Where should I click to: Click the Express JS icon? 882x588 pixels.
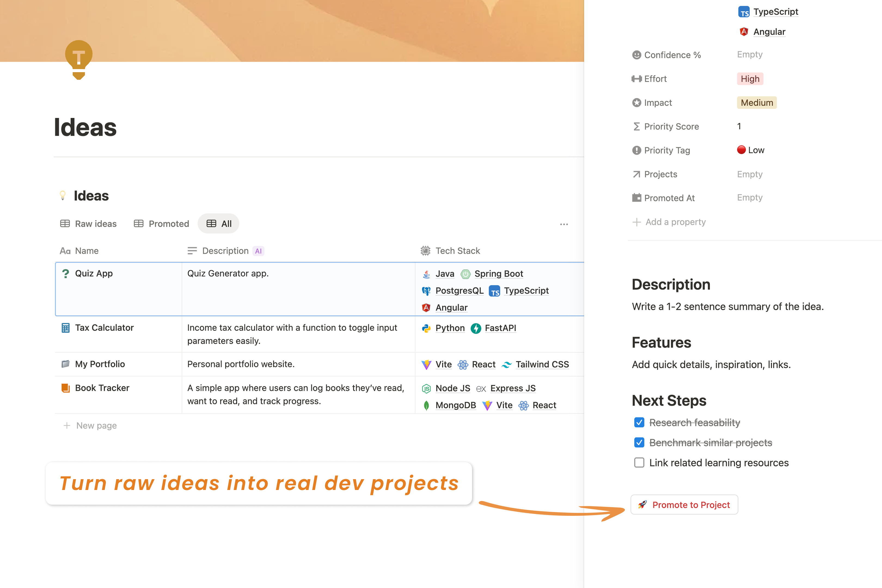[481, 389]
